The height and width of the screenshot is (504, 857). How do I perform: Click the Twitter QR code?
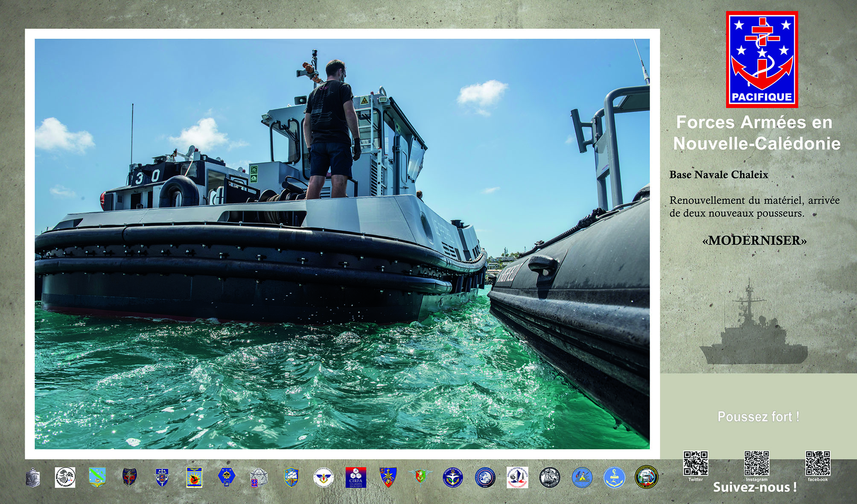[696, 463]
